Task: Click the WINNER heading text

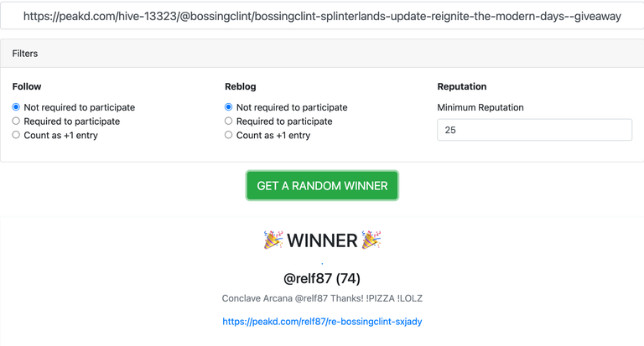Action: click(x=322, y=240)
